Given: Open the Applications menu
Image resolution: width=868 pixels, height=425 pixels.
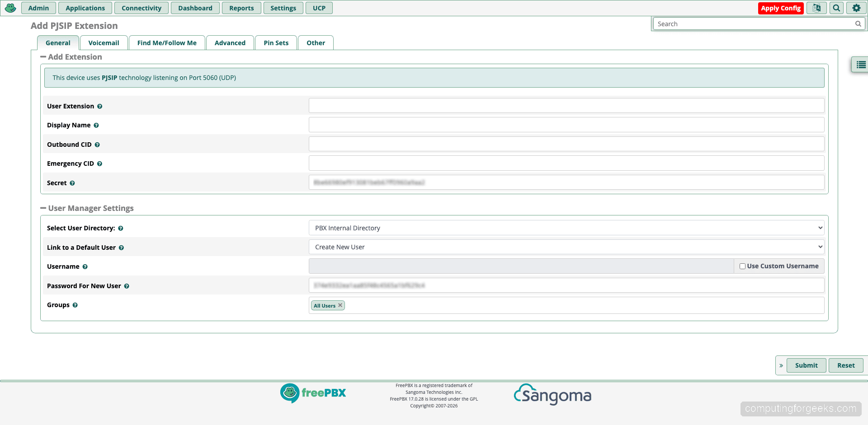Looking at the screenshot, I should click(85, 8).
